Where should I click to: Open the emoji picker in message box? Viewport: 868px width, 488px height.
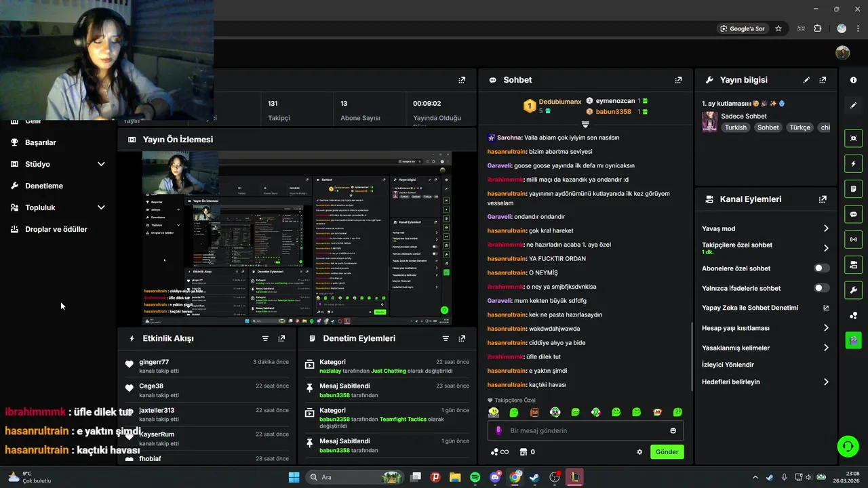tap(673, 430)
